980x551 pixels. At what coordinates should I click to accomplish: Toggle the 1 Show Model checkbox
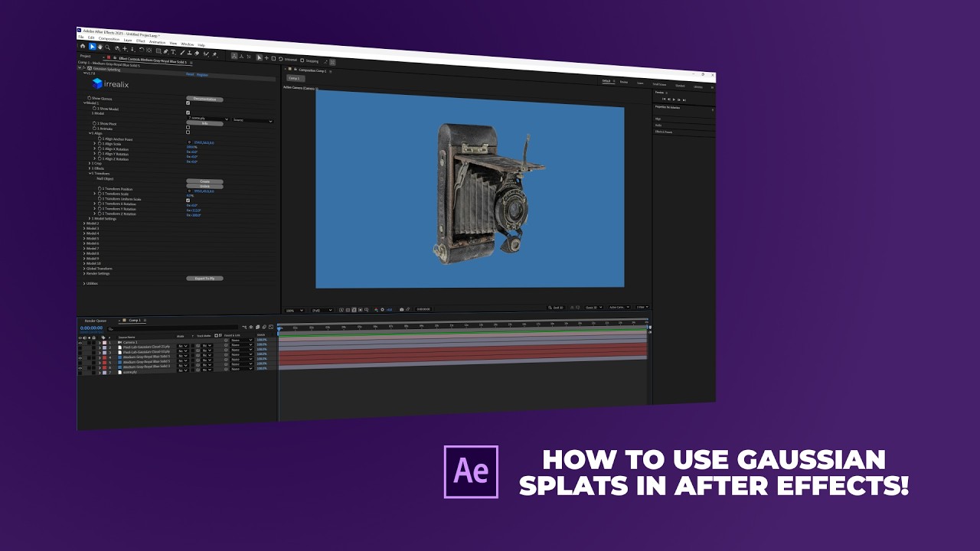pyautogui.click(x=188, y=112)
